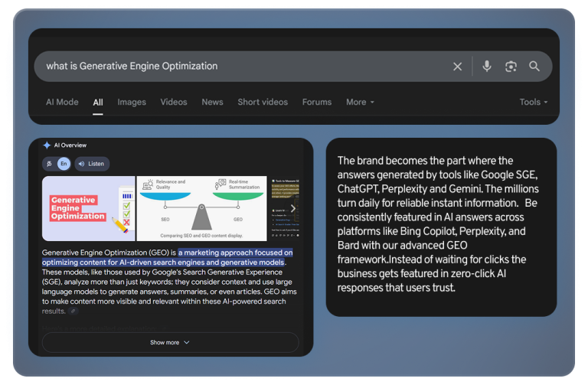Open the 'Generative Engine Optimization' red-label thumbnail
This screenshot has height=385, width=588.
[89, 208]
